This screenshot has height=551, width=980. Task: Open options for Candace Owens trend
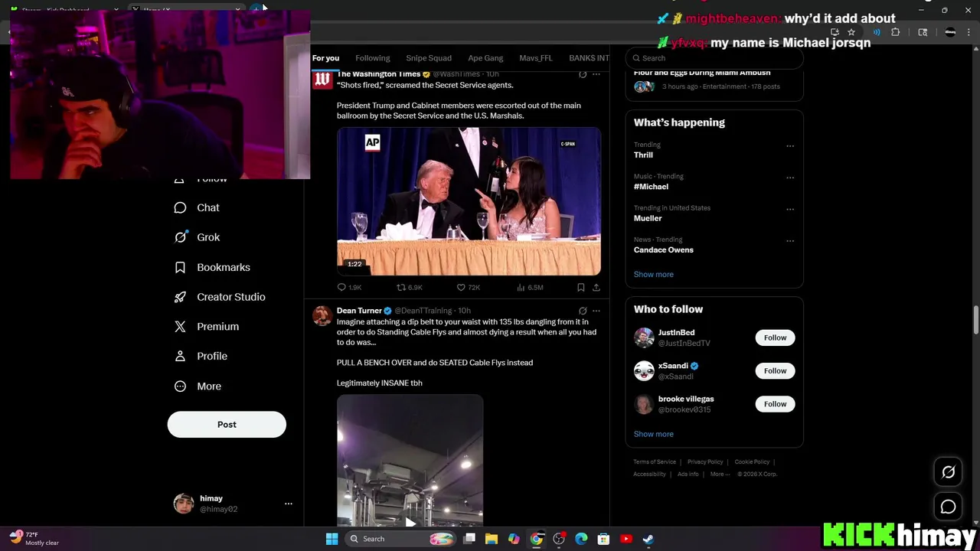(x=789, y=241)
